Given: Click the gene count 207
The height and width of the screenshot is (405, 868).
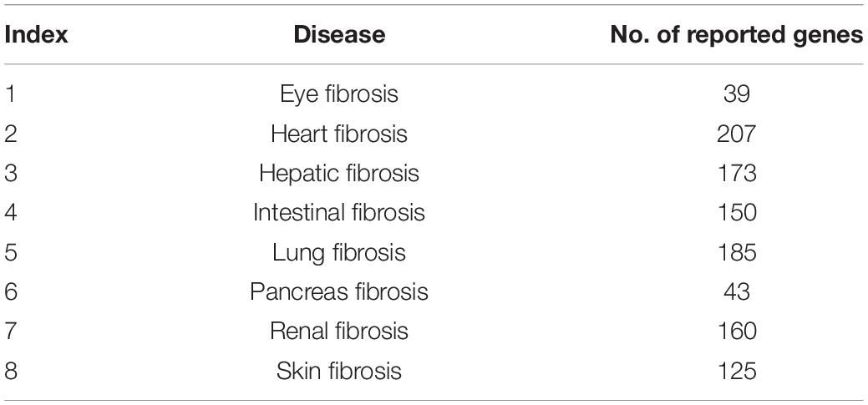Looking at the screenshot, I should point(736,134).
